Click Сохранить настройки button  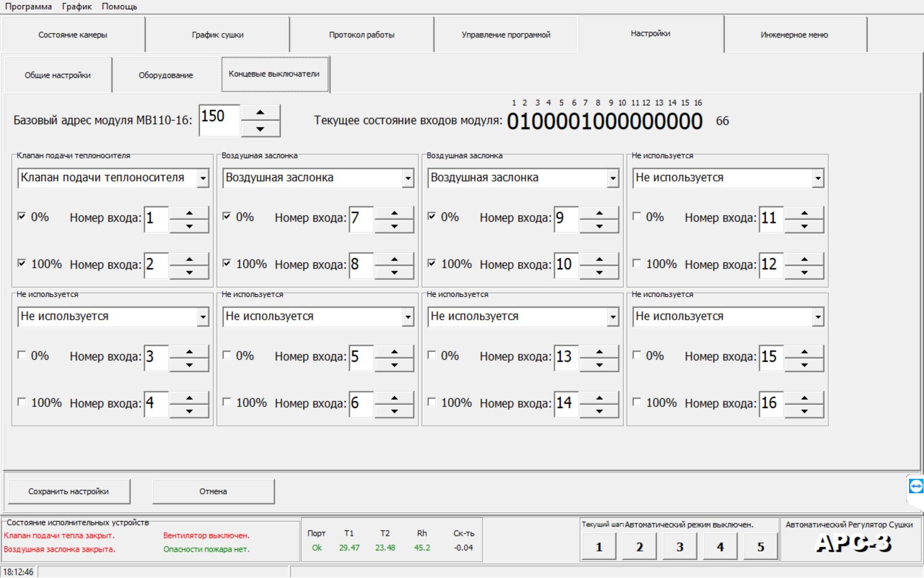[69, 491]
